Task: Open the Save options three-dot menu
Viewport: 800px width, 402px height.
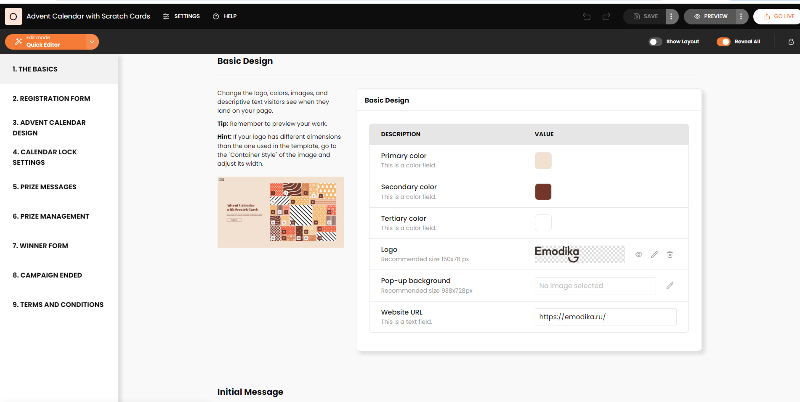Action: [x=672, y=16]
